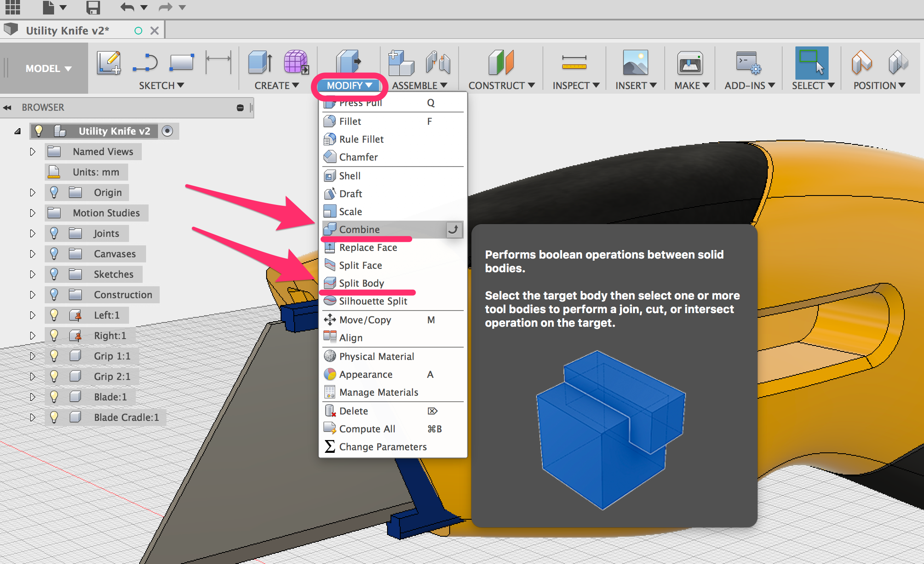Click the Split Body tool icon
924x564 pixels.
click(330, 283)
